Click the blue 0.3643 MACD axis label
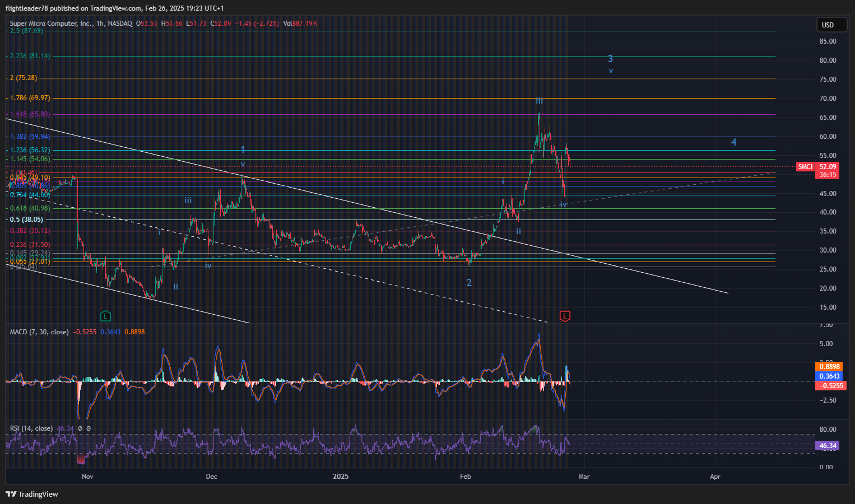 click(829, 376)
